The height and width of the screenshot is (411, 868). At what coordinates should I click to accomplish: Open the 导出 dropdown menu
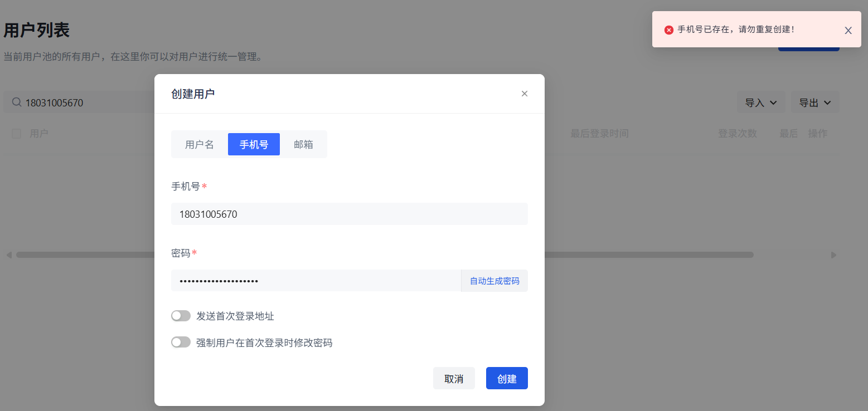pos(815,102)
